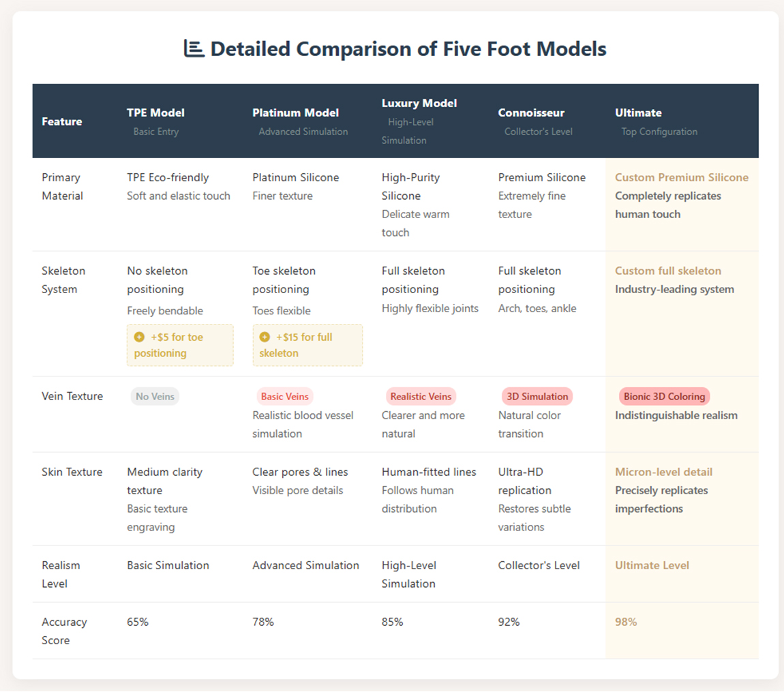The height and width of the screenshot is (692, 784).
Task: Click the Connoisseur column header
Action: (x=531, y=112)
